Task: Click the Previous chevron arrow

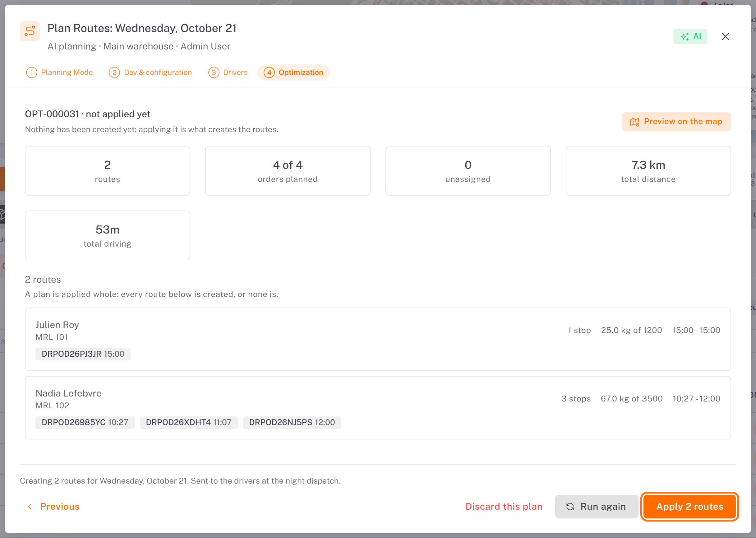Action: (30, 506)
